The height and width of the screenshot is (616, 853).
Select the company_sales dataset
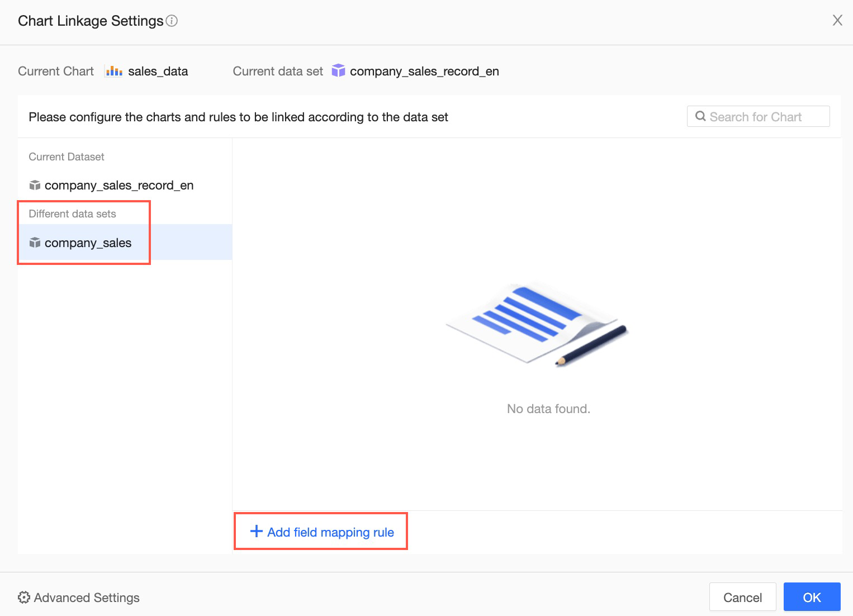(x=88, y=243)
